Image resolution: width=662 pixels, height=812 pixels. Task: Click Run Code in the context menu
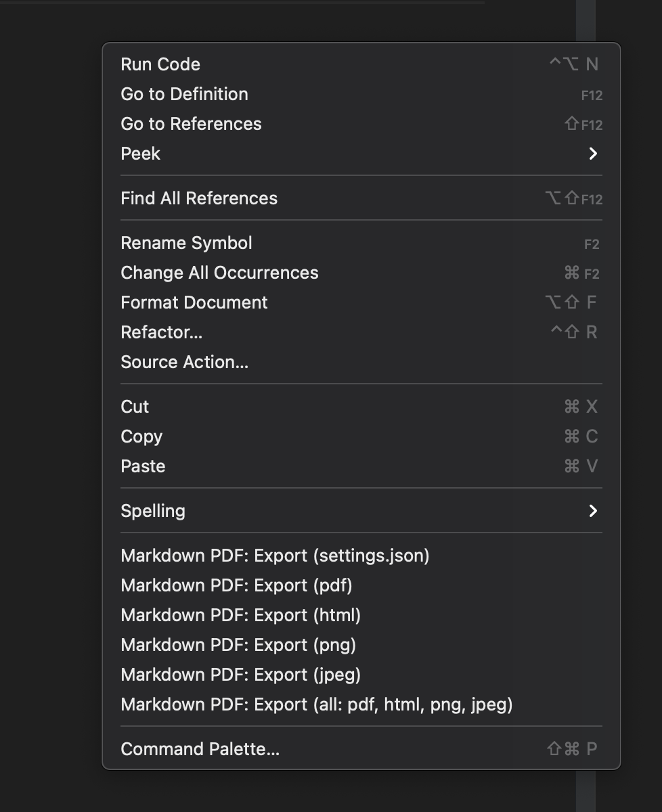click(160, 64)
